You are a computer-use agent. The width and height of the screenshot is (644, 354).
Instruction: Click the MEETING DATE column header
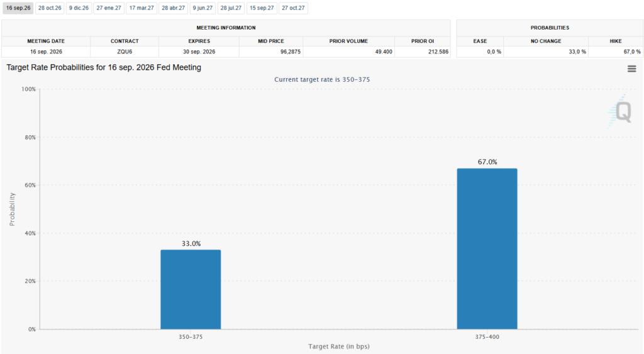click(x=46, y=41)
